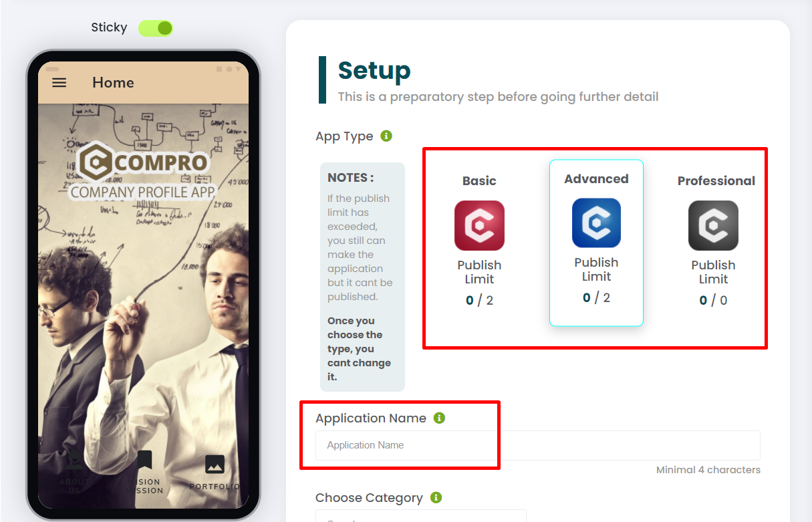Choose the gray Professional app type icon
The height and width of the screenshot is (522, 812).
coord(713,226)
